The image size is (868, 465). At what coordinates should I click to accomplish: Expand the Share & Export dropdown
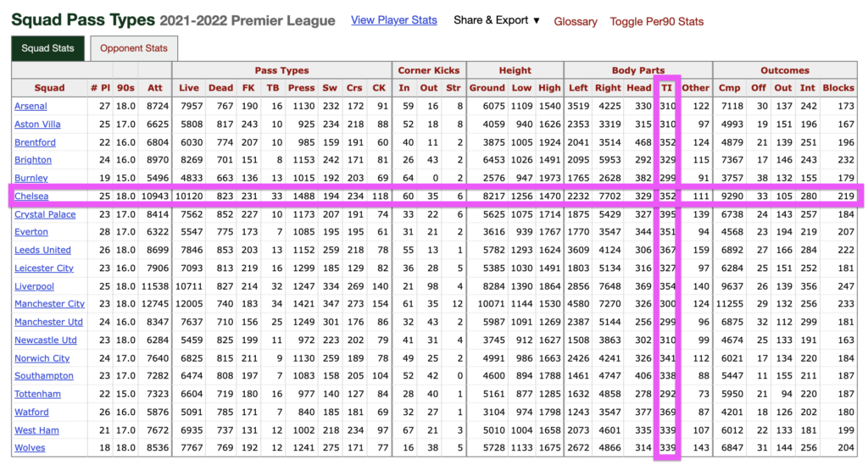[x=496, y=20]
